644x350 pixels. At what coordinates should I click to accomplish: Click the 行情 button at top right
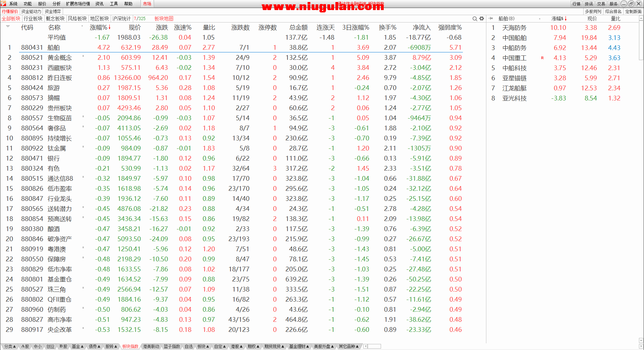click(x=577, y=4)
